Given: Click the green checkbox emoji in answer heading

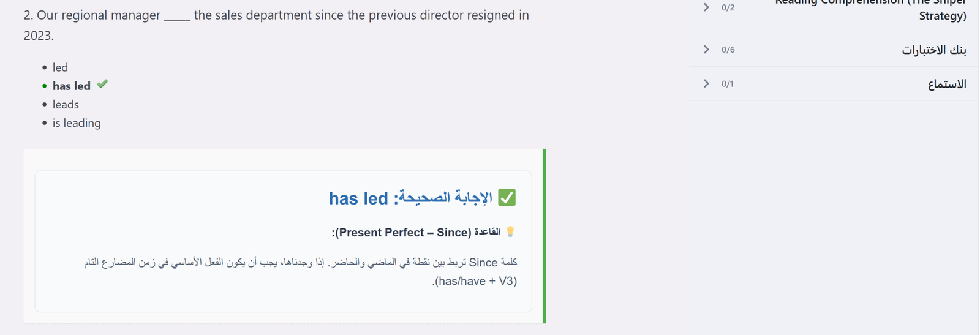Looking at the screenshot, I should [x=507, y=198].
